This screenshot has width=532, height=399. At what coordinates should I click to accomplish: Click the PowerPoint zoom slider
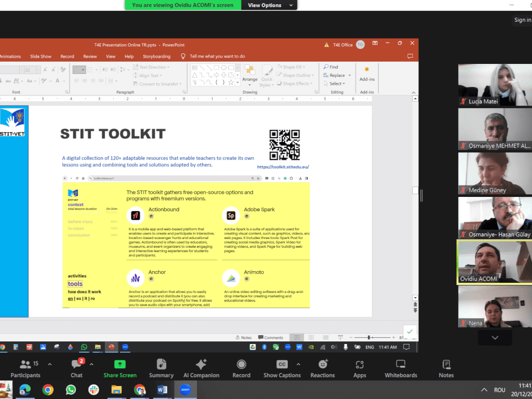[371, 338]
